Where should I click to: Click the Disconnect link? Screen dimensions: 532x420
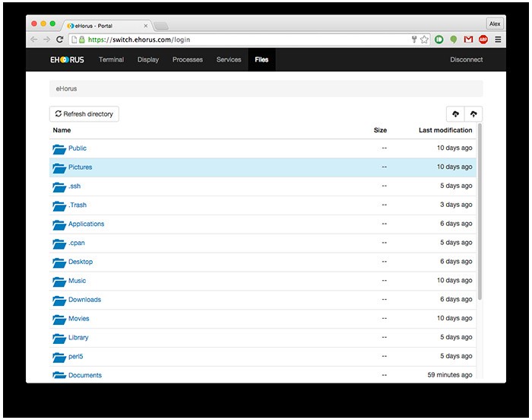tap(466, 59)
